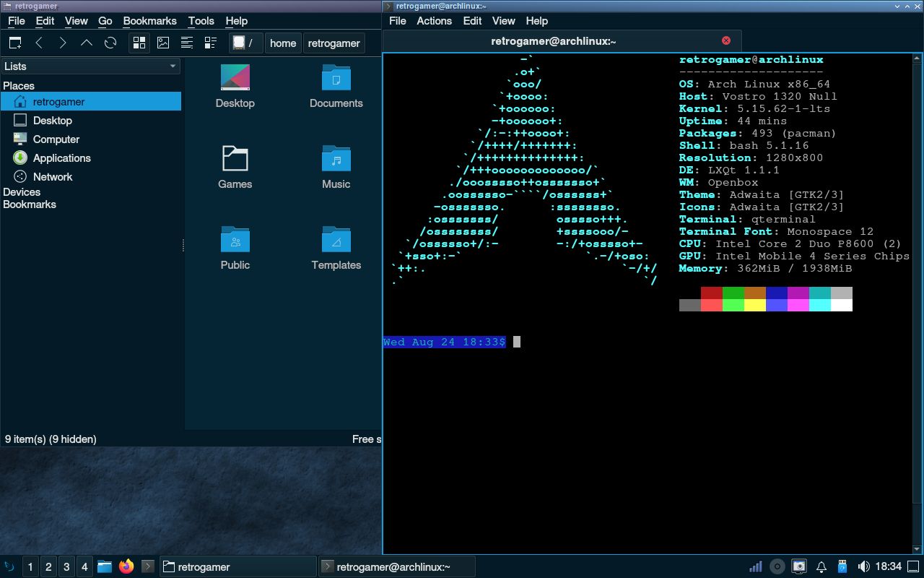Activate retrogamer window in taskbar
The height and width of the screenshot is (578, 924).
[237, 567]
